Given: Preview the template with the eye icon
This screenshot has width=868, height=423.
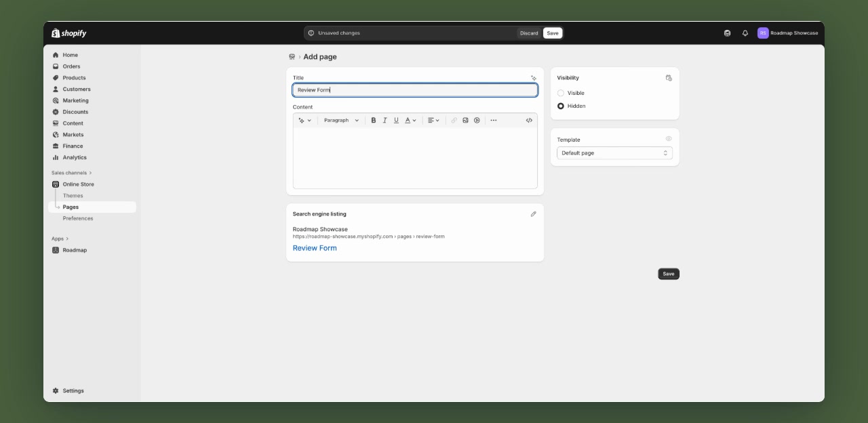Looking at the screenshot, I should coord(669,138).
